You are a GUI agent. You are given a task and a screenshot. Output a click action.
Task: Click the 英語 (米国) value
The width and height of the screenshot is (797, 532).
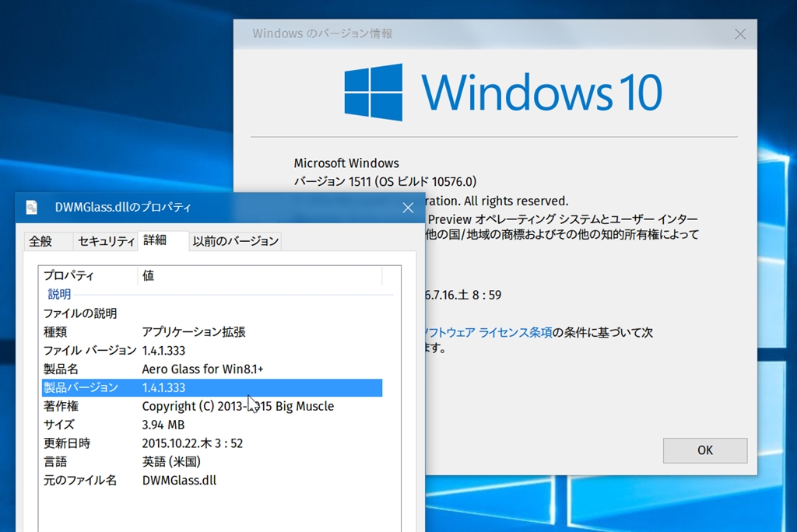click(171, 462)
